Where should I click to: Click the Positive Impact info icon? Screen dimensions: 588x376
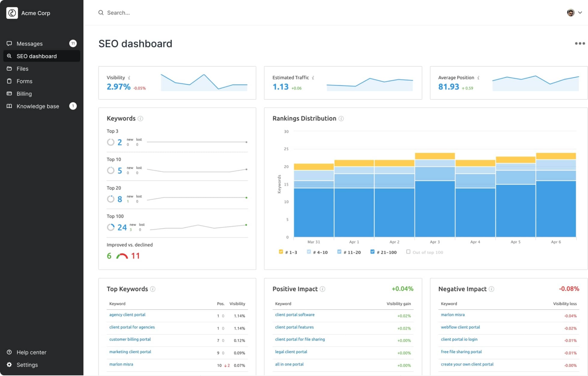click(x=322, y=289)
